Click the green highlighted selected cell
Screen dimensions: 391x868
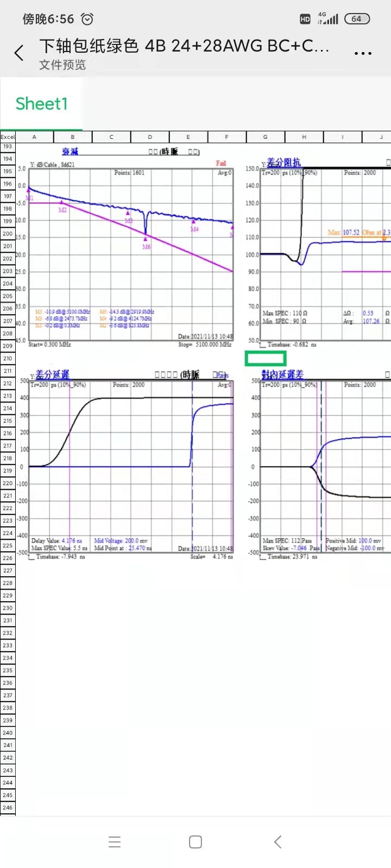point(265,358)
